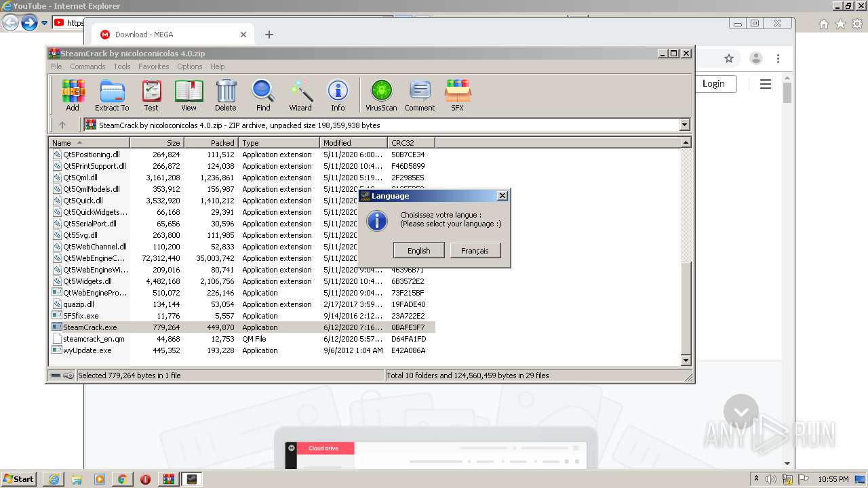
Task: Click the status bar drive icon
Action: click(x=56, y=375)
